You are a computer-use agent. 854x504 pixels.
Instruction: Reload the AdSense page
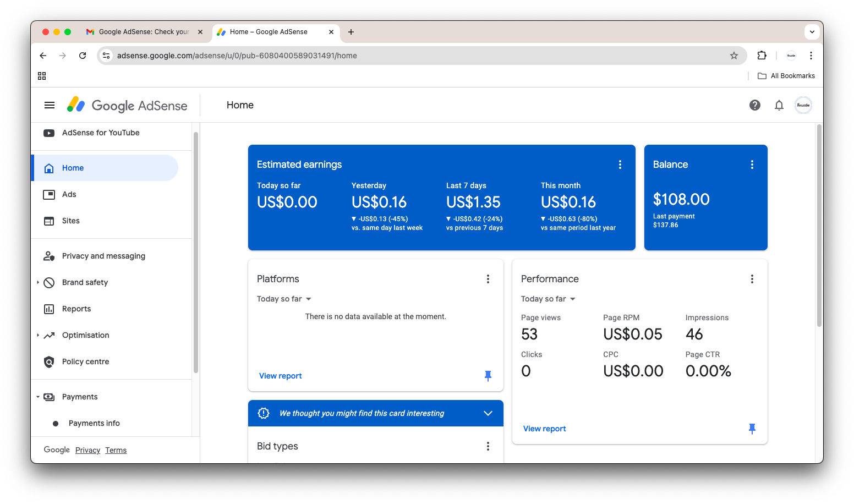[x=83, y=56]
